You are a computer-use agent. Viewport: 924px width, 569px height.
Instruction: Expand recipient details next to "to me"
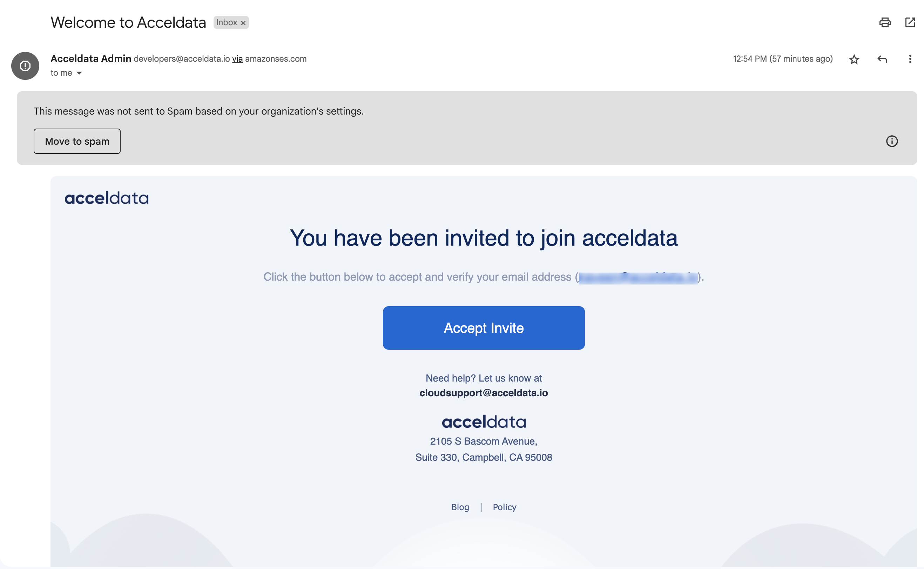[79, 73]
